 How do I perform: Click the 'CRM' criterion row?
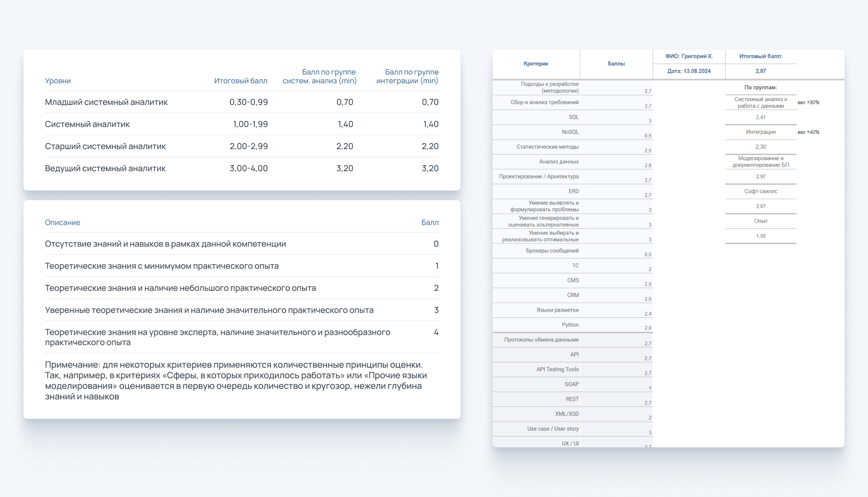[x=573, y=295]
